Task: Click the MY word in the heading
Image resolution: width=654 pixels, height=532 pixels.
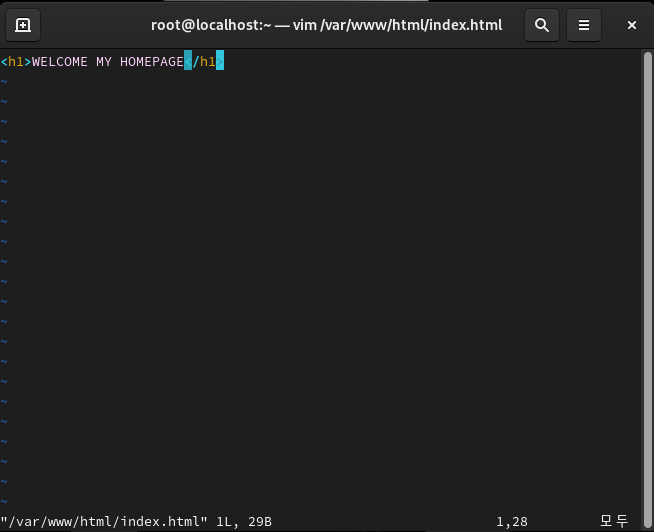Action: tap(104, 62)
